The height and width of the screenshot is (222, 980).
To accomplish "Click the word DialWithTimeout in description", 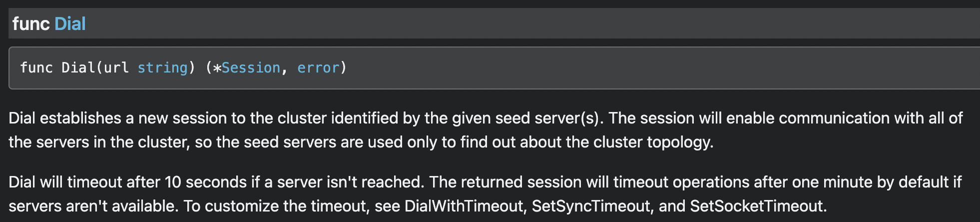I will click(x=464, y=206).
